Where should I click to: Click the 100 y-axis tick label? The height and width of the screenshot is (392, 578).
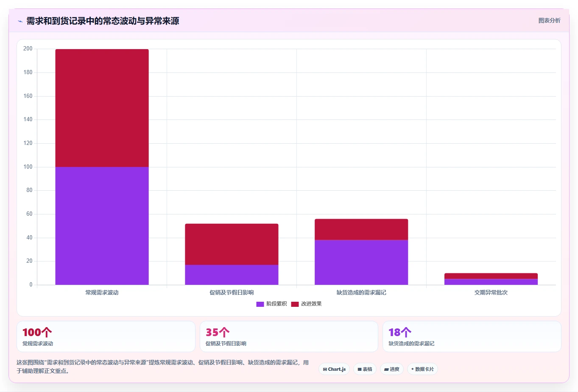tap(28, 167)
